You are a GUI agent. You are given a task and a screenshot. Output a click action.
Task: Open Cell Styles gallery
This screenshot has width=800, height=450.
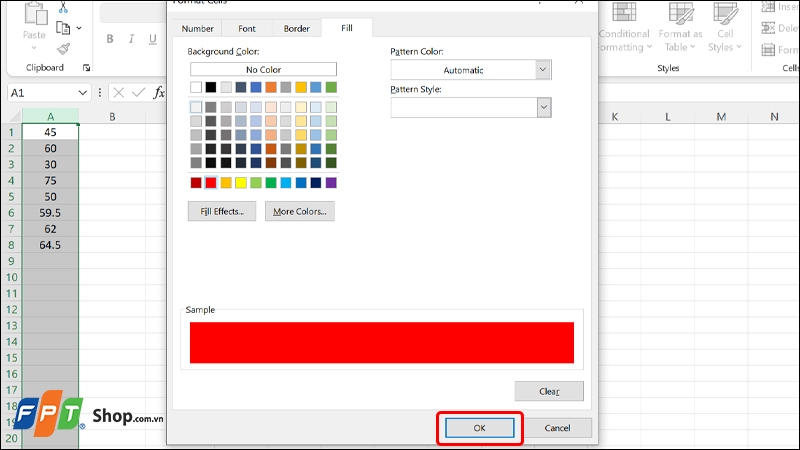coord(724,27)
